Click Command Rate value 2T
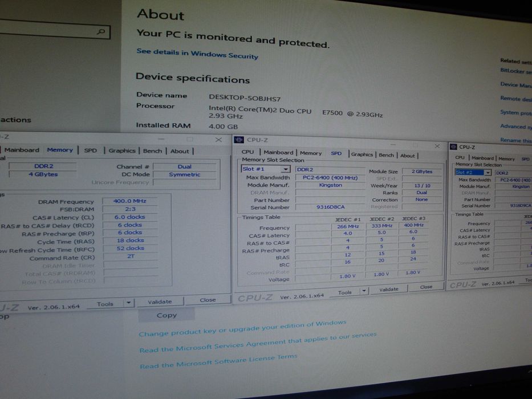The image size is (532, 399). [131, 256]
